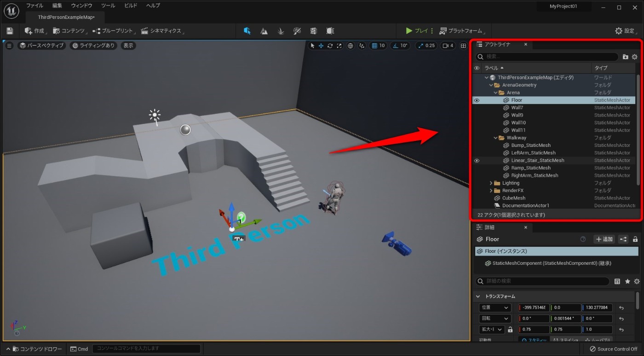This screenshot has width=644, height=356.
Task: Switch to Foliage mode icon
Action: coord(281,31)
